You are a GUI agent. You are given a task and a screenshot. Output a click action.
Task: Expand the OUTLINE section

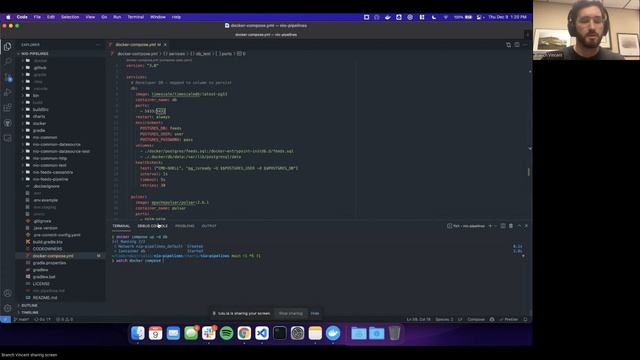[x=29, y=305]
